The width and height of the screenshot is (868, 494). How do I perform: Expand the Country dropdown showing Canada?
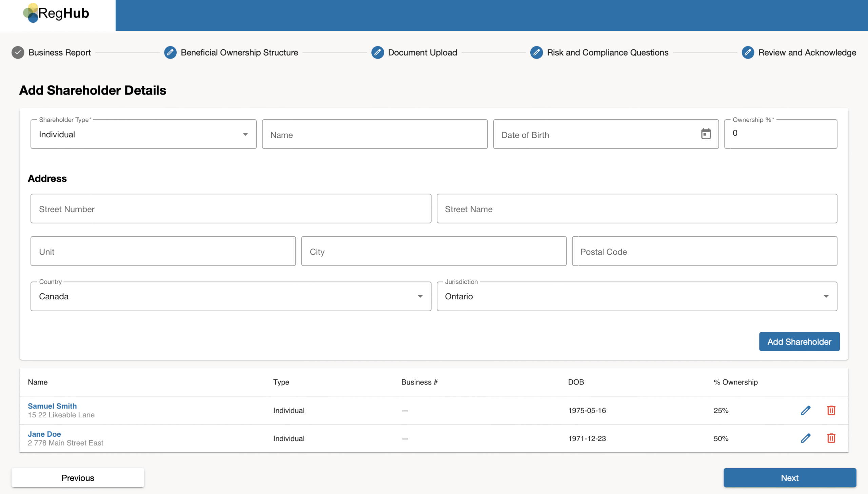[x=231, y=296]
